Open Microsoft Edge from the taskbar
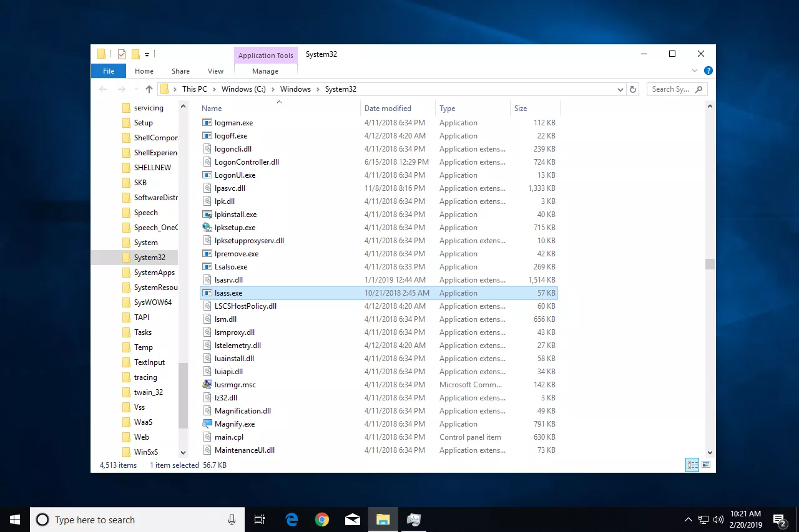Image resolution: width=799 pixels, height=532 pixels. (291, 519)
